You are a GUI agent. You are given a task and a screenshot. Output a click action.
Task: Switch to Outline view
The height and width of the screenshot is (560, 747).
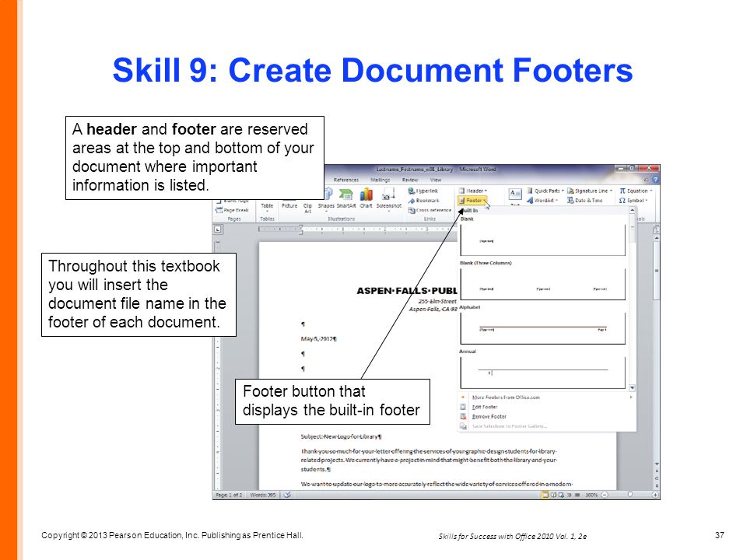pos(570,495)
